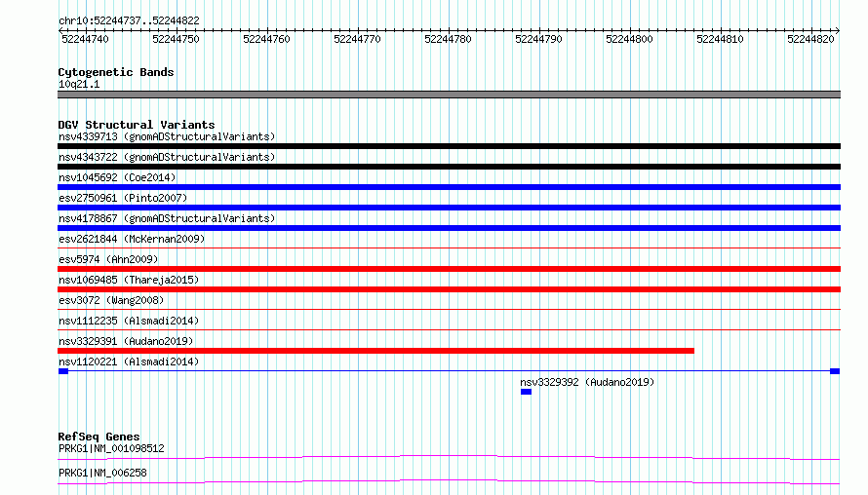
Task: Click the black bar below nsv4343722
Action: tap(449, 167)
